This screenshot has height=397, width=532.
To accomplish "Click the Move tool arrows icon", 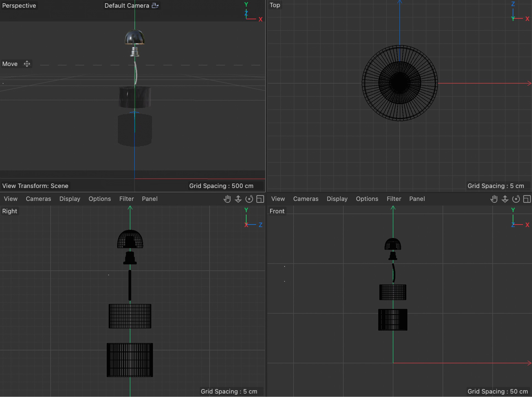I will coord(27,64).
